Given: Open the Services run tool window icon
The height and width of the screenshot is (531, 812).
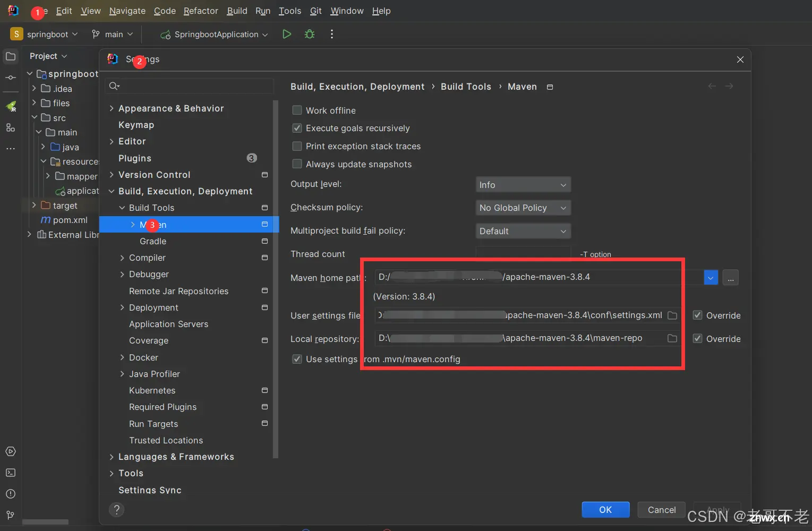Looking at the screenshot, I should click(11, 451).
